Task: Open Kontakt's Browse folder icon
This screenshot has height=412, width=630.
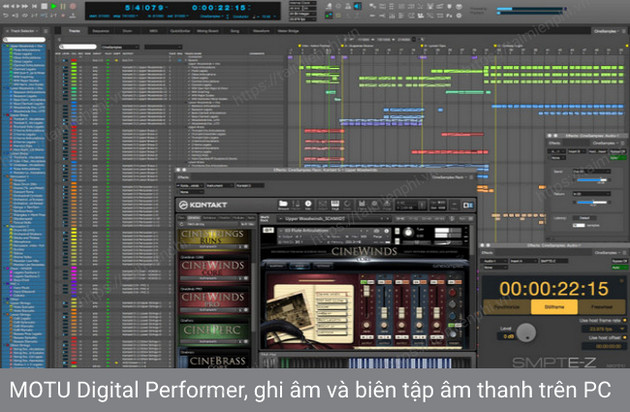Action: [283, 205]
